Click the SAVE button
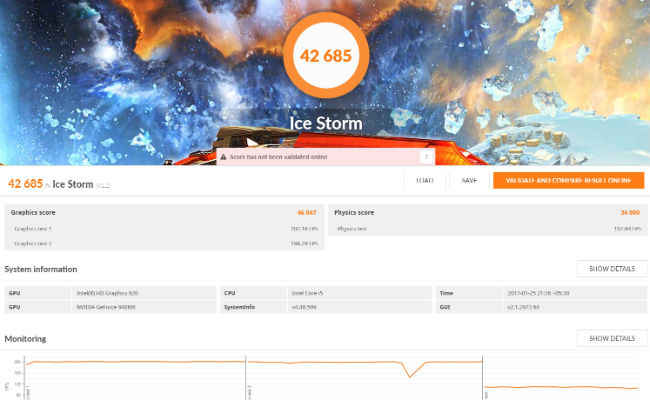This screenshot has height=400, width=650. click(x=469, y=181)
